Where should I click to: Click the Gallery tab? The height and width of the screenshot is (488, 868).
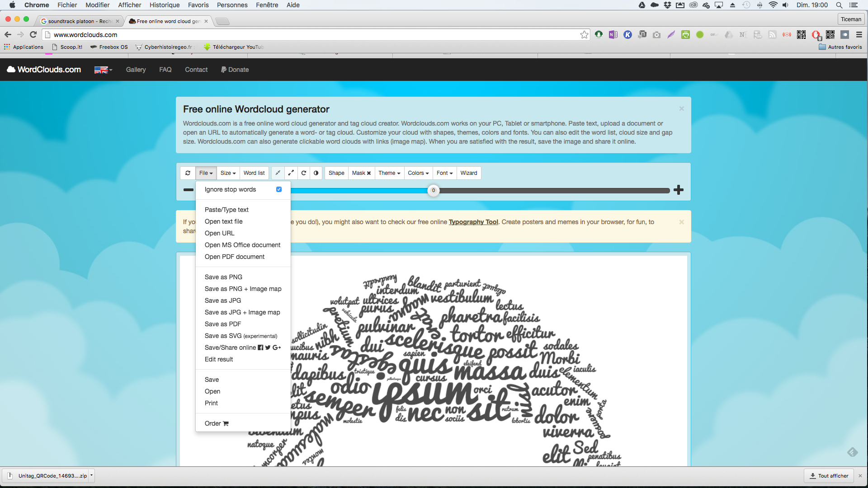135,69
